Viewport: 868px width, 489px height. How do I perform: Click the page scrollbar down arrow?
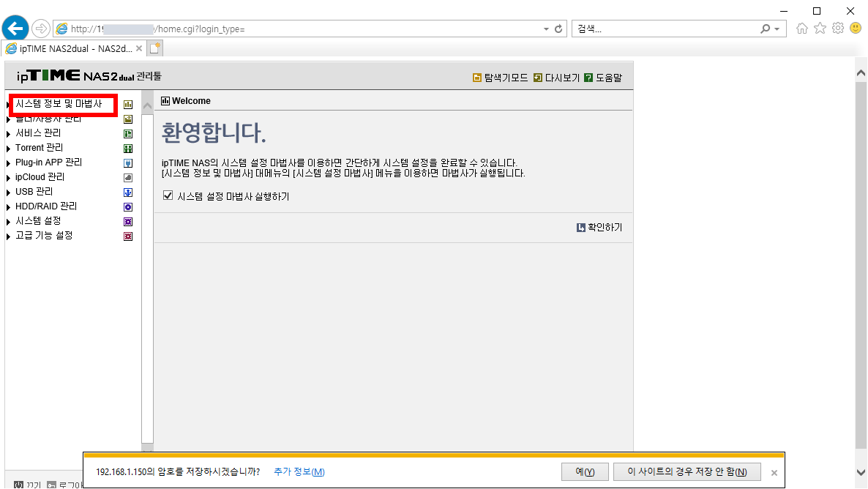(x=861, y=472)
